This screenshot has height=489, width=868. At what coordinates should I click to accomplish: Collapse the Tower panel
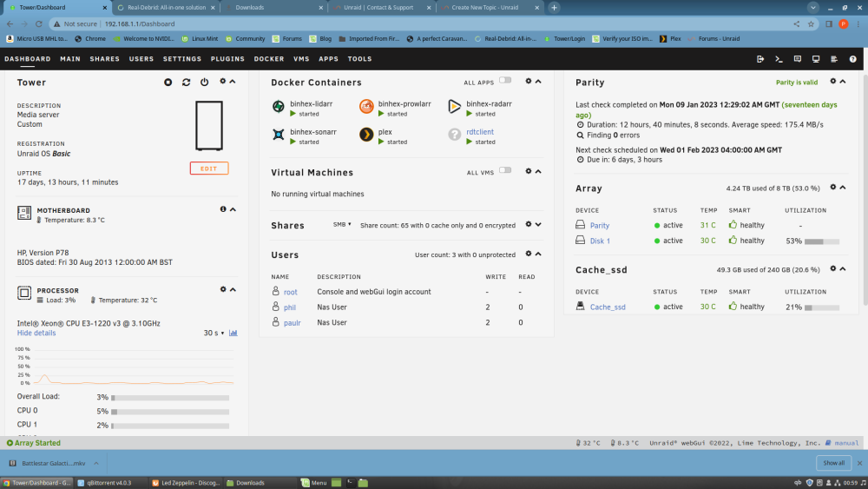233,82
